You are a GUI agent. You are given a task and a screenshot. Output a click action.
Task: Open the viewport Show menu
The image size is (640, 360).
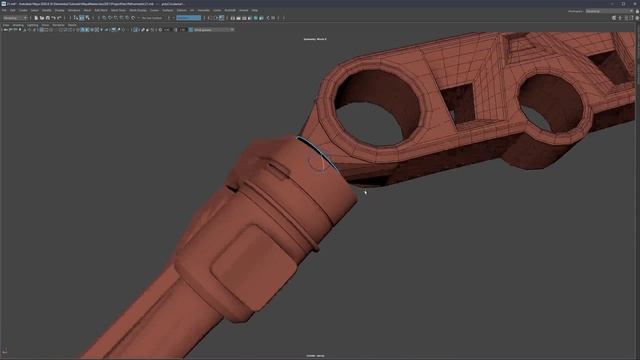[45, 25]
